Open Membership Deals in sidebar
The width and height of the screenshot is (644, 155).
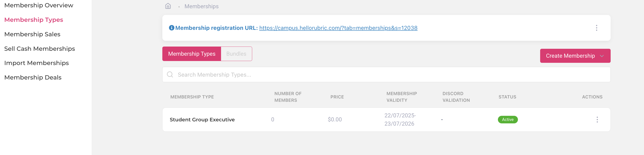tap(33, 78)
